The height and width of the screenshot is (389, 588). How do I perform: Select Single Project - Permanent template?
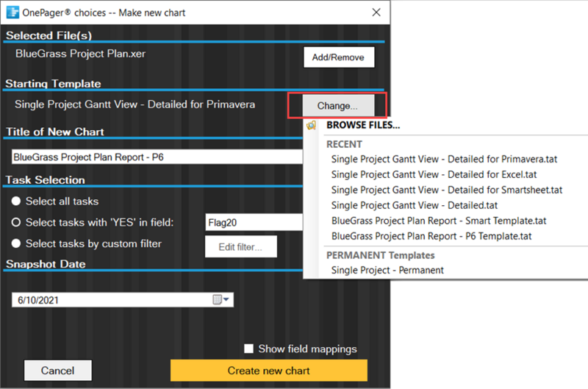(x=387, y=270)
